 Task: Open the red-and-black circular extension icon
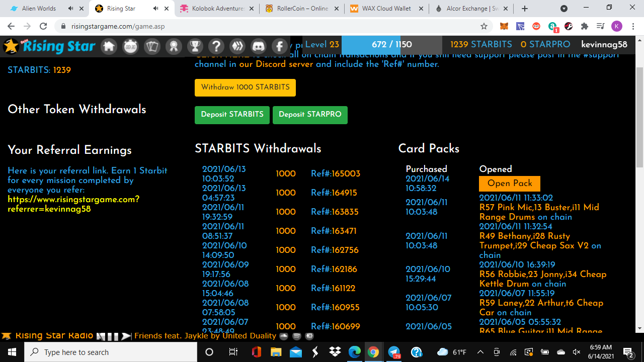(x=569, y=26)
